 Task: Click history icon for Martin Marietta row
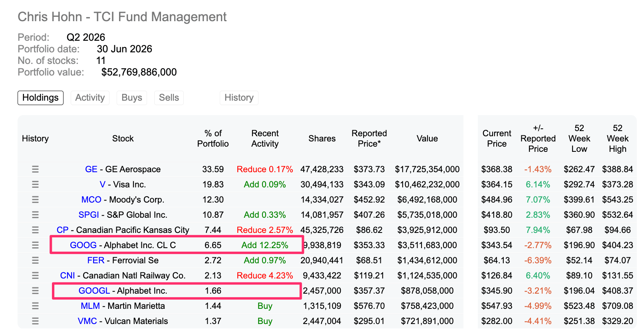pos(35,306)
